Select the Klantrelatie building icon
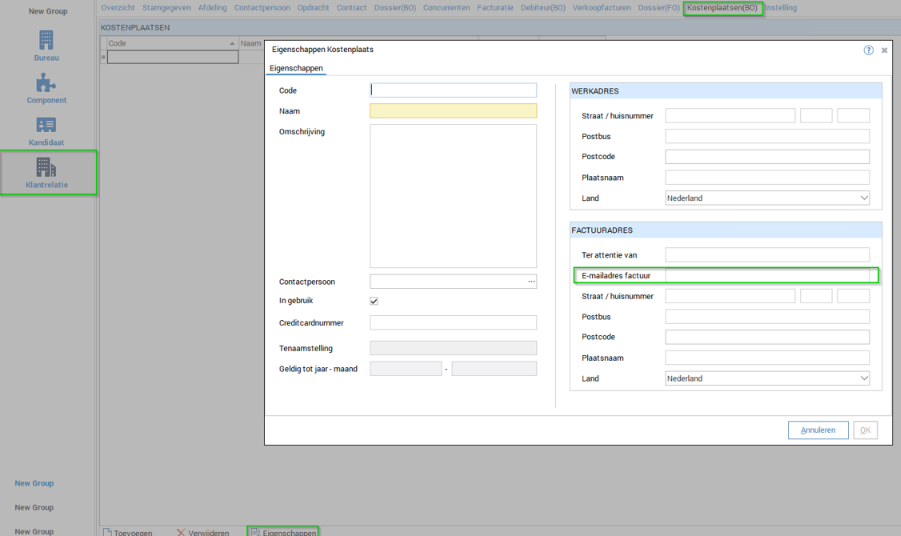 (47, 167)
